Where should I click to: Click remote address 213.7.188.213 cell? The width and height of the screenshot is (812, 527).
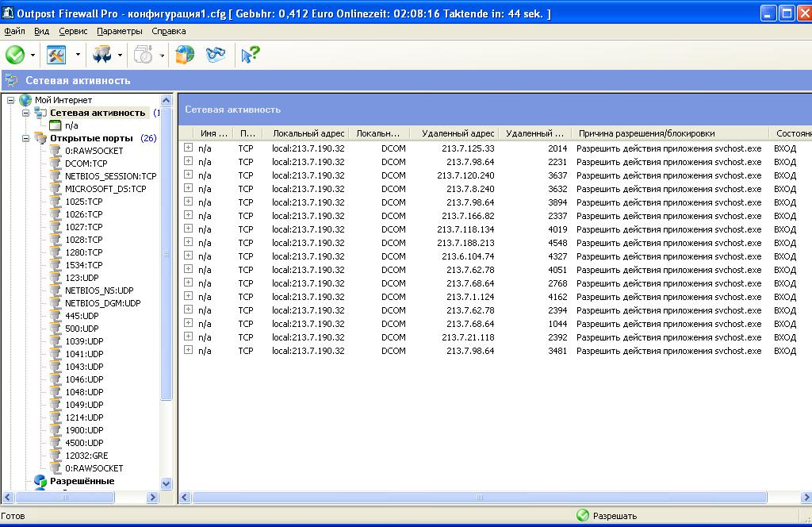[x=465, y=243]
